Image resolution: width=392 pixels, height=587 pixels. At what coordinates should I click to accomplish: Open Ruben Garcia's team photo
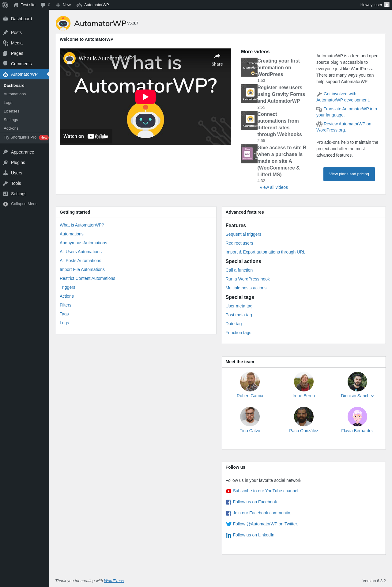(x=250, y=382)
